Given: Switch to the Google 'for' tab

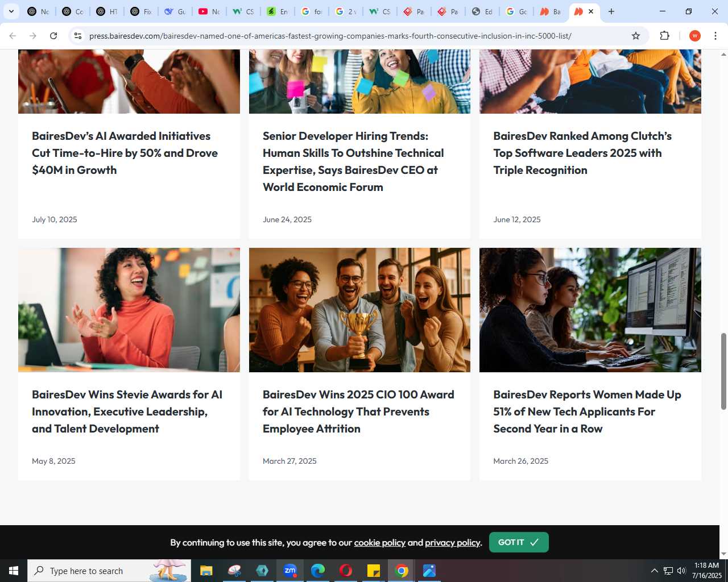Looking at the screenshot, I should click(311, 11).
